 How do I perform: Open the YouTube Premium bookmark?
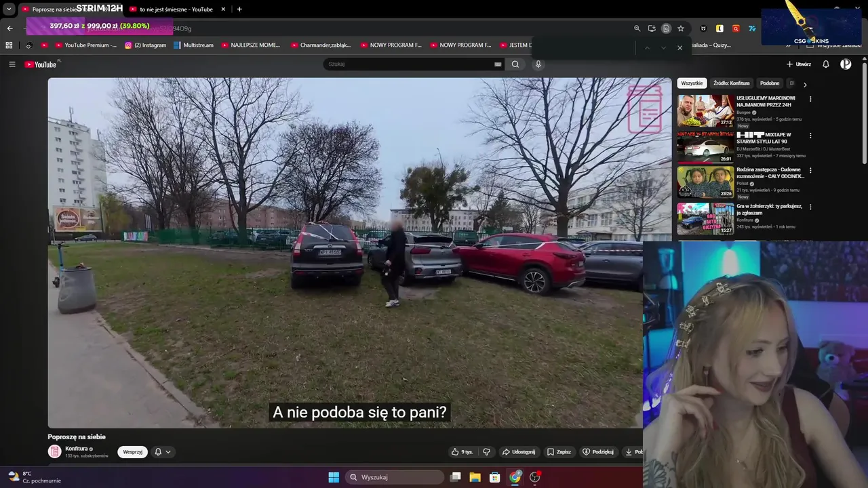85,45
